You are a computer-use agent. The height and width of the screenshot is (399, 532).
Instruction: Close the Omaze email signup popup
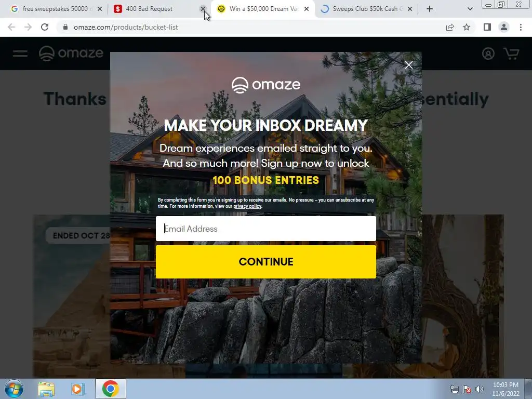tap(408, 65)
